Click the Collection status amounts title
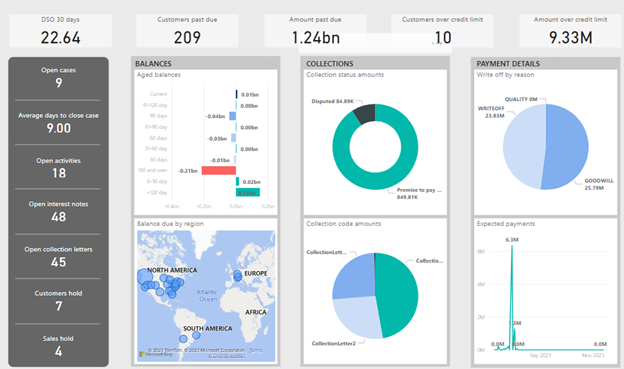 pyautogui.click(x=345, y=75)
